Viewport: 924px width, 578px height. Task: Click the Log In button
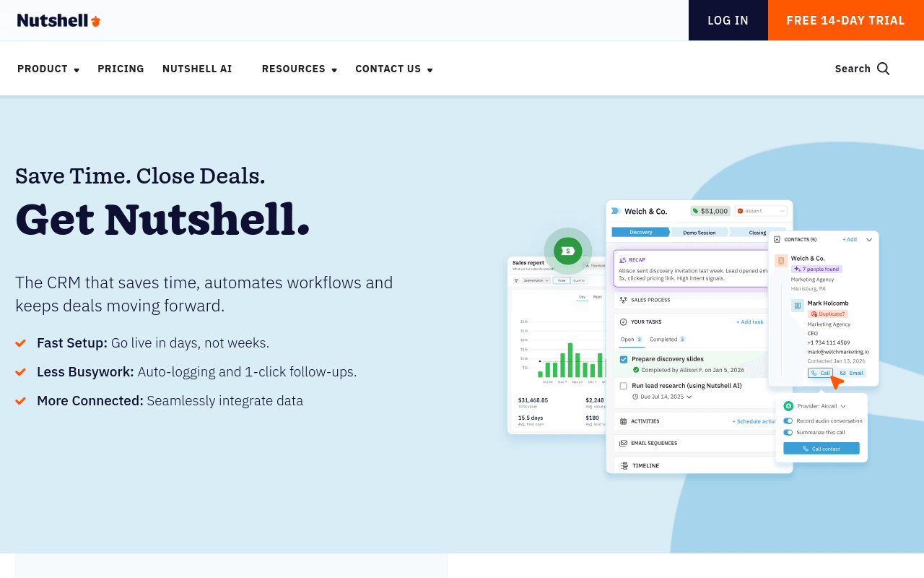pyautogui.click(x=728, y=20)
